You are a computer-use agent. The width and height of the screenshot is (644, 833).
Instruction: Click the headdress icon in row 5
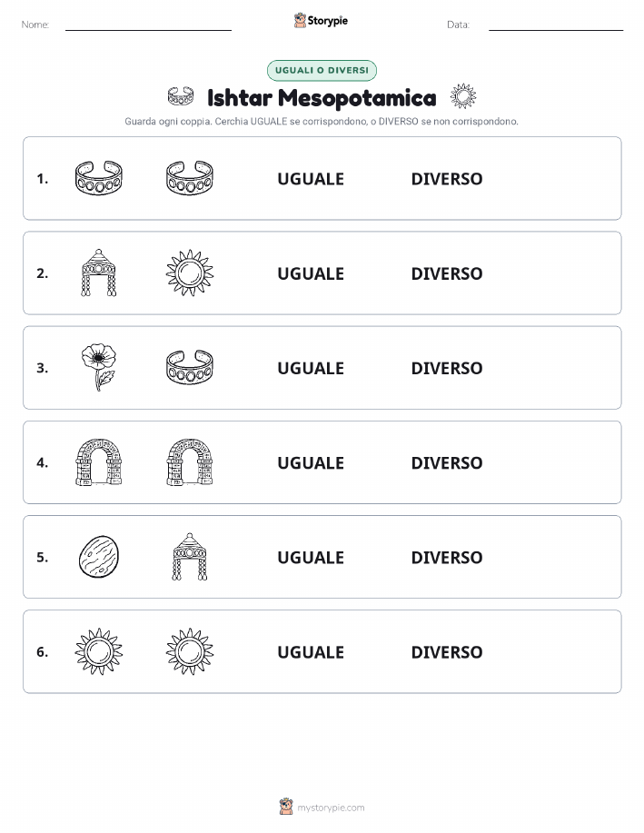190,557
